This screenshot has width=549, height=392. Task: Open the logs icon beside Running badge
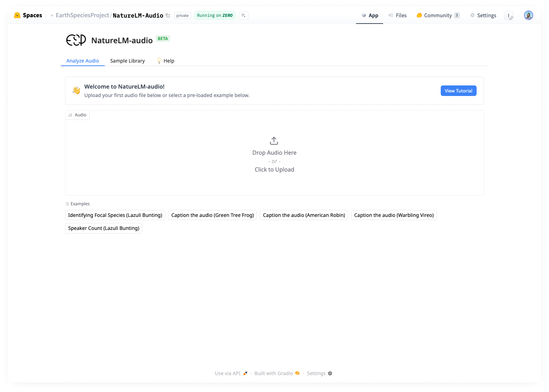pos(243,15)
